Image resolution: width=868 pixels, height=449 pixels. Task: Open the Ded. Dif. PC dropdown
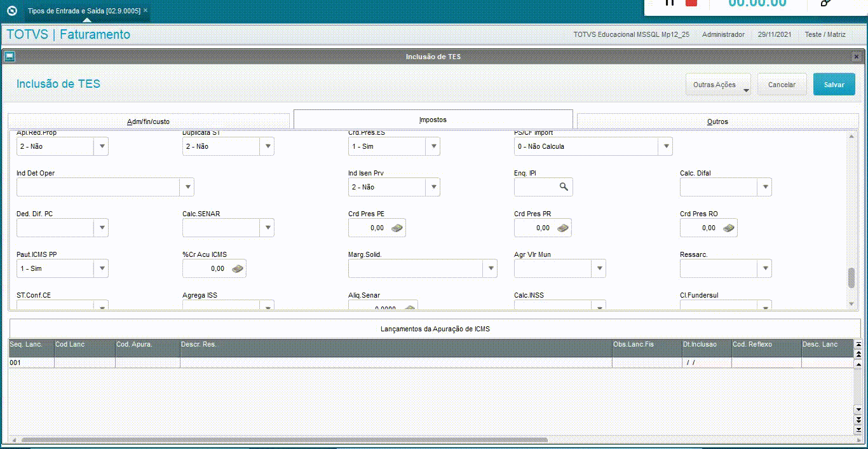click(x=102, y=228)
